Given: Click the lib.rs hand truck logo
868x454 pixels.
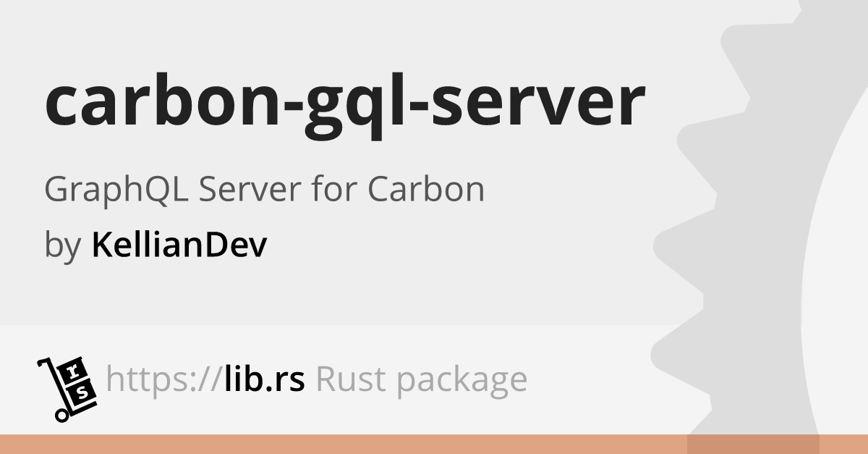Looking at the screenshot, I should click(x=67, y=389).
